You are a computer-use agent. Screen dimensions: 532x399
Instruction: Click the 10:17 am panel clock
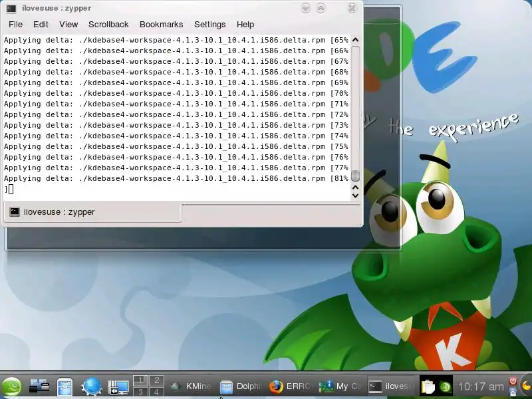[x=481, y=386]
